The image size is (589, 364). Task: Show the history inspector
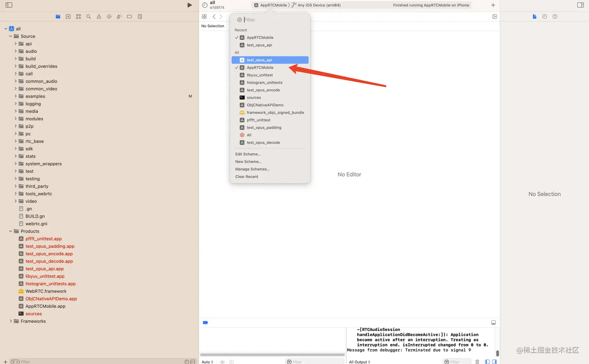coord(545,16)
